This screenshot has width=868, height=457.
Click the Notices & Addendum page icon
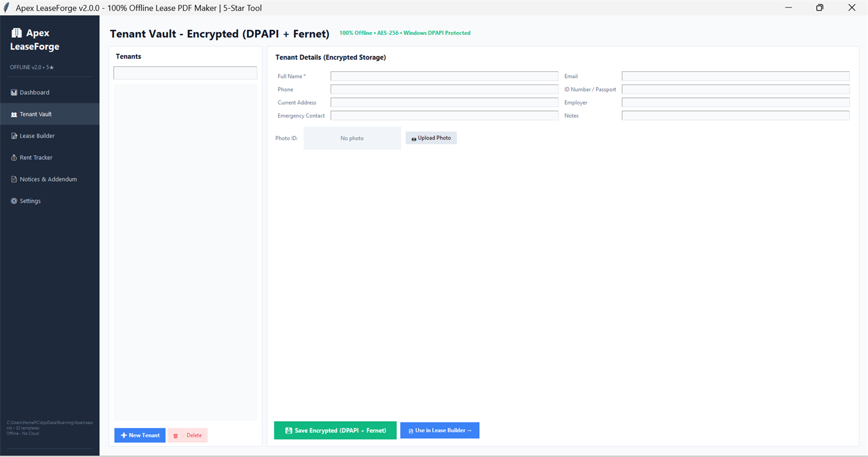[x=14, y=179]
